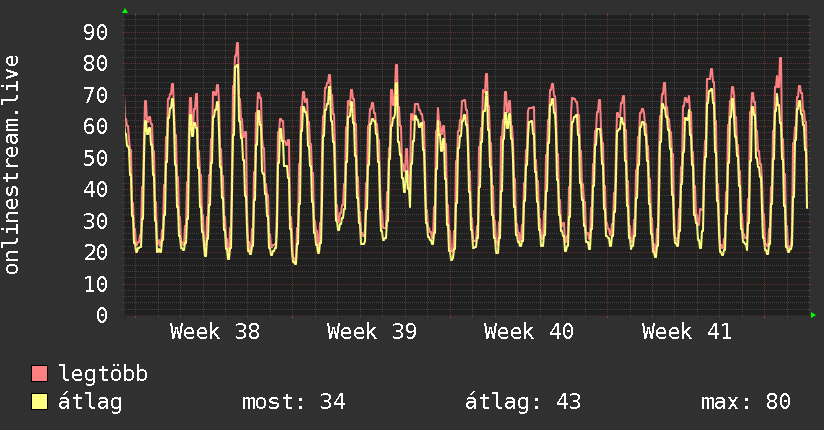The image size is (824, 430).
Task: Click the onlinestream.live vertical axis title
Action: (x=11, y=165)
